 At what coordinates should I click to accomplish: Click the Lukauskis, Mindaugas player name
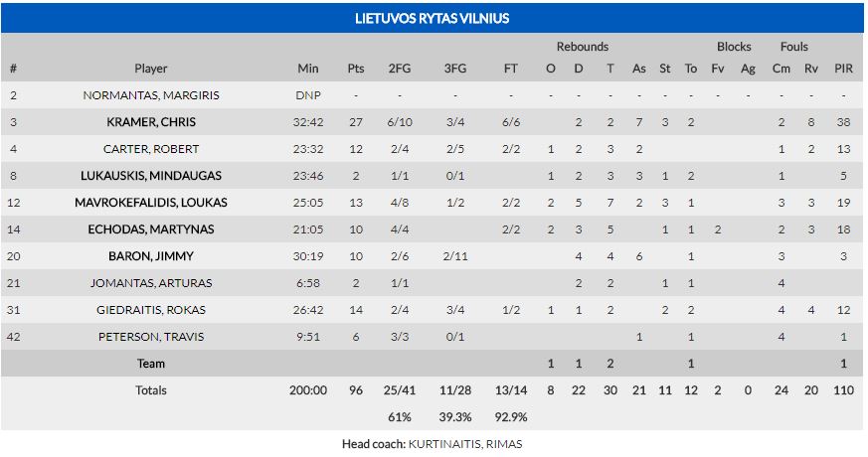click(x=151, y=176)
